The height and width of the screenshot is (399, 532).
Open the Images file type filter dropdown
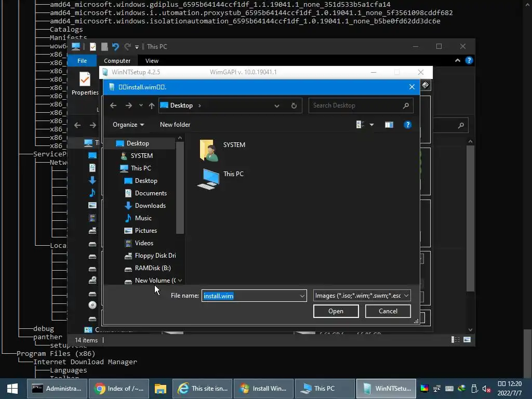pos(362,296)
